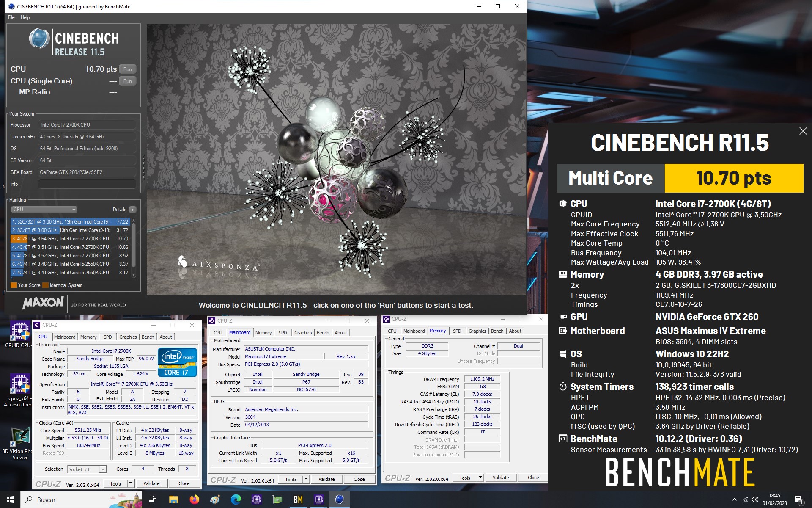812x508 pixels.
Task: Select ranking row 2 scoring 31.72
Action: pyautogui.click(x=70, y=230)
